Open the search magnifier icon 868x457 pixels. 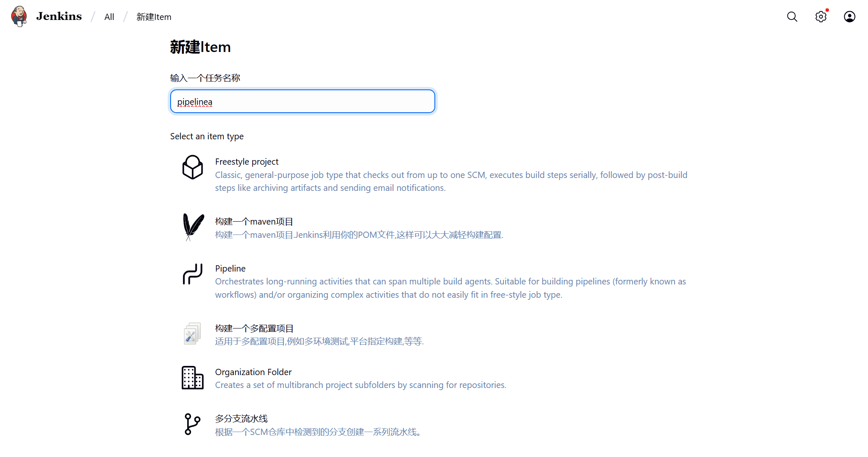[x=791, y=17]
